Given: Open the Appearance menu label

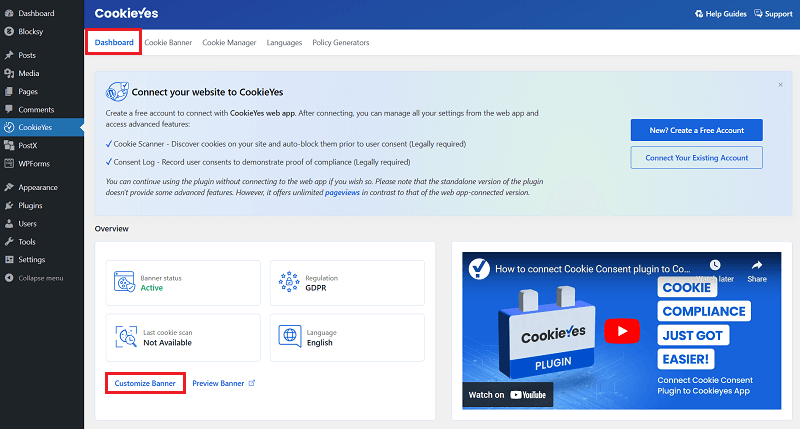Looking at the screenshot, I should pos(38,187).
